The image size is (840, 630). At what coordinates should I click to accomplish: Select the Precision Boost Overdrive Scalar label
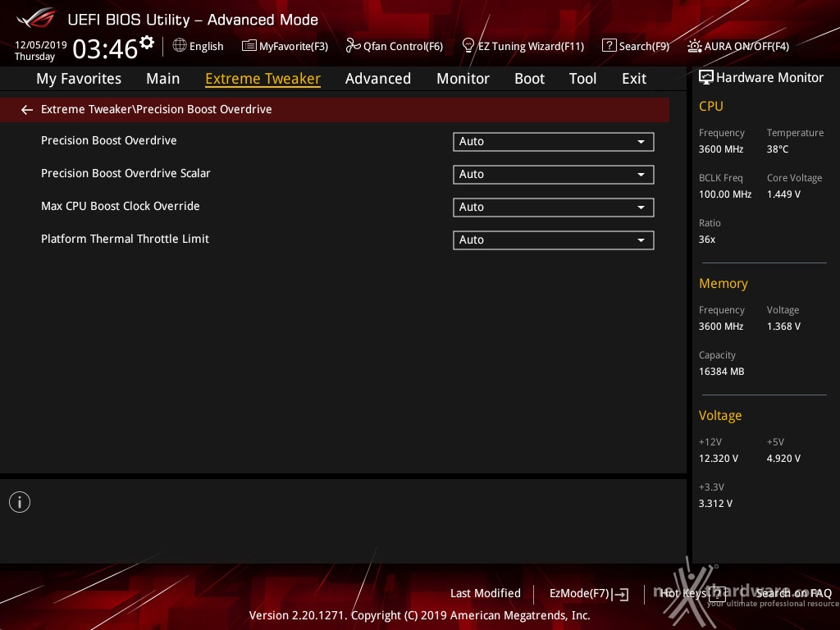(126, 173)
